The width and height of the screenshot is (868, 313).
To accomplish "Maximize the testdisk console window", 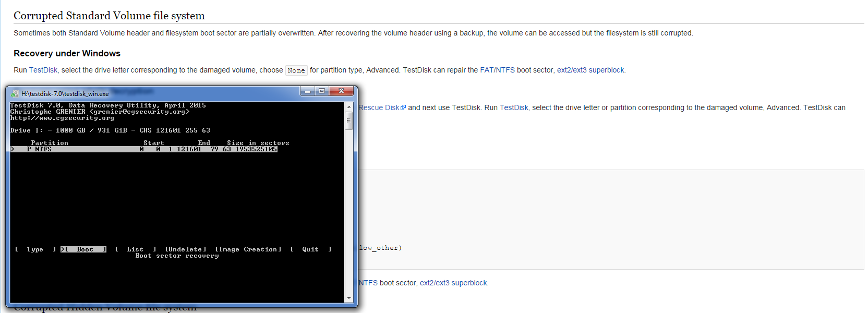I will 322,91.
